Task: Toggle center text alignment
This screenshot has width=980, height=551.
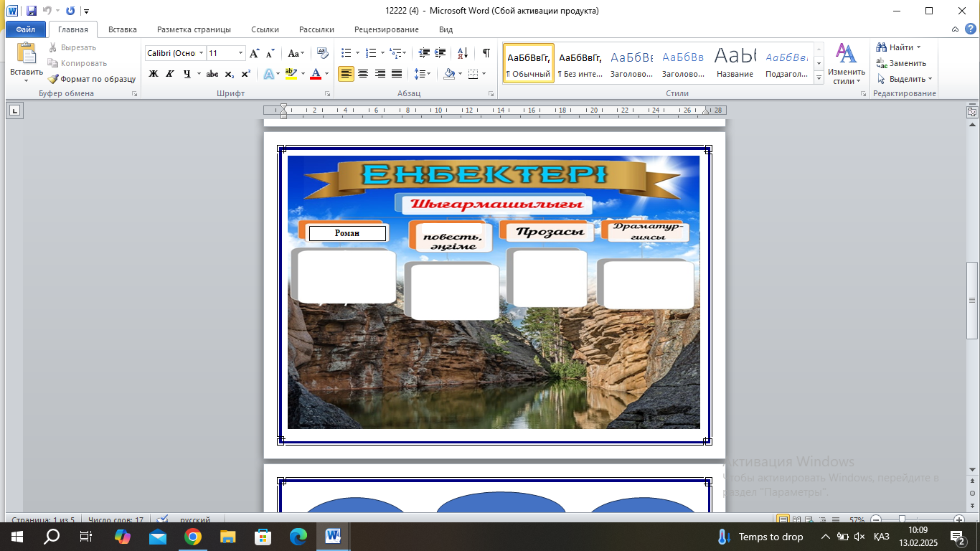Action: pyautogui.click(x=363, y=74)
